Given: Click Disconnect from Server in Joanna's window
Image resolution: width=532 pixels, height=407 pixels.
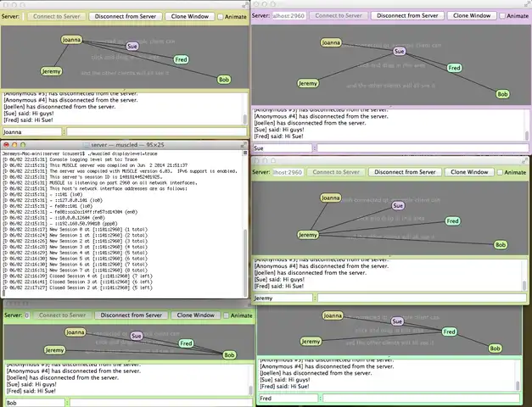Looking at the screenshot, I should pos(126,16).
